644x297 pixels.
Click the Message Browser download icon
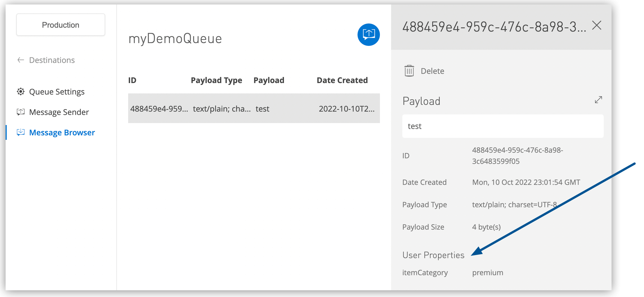coord(20,132)
